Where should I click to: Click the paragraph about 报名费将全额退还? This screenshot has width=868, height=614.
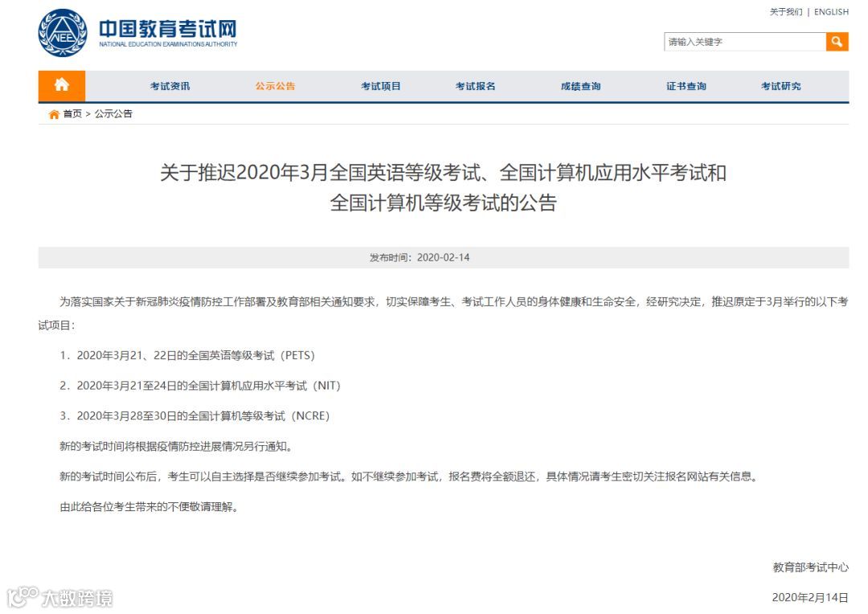[408, 477]
